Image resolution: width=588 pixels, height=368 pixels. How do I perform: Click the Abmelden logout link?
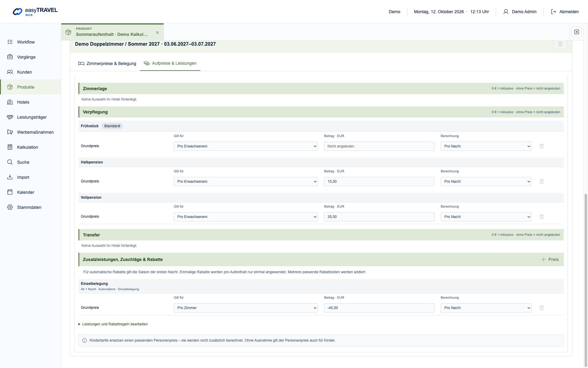(565, 12)
